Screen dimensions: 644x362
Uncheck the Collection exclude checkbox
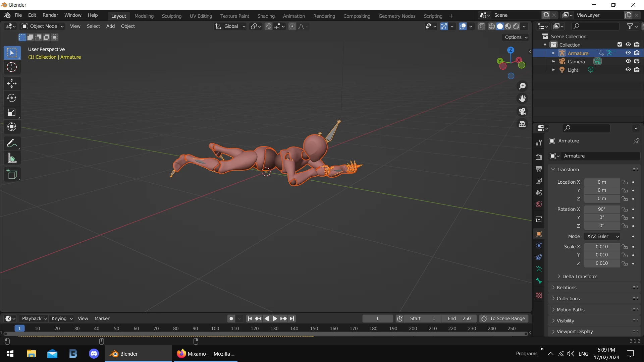click(620, 45)
